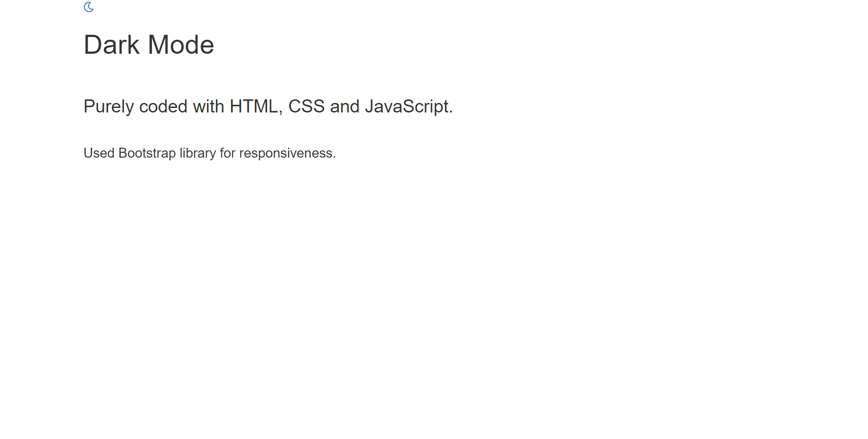Click the word "Used" in the paragraph
This screenshot has height=439, width=868.
click(99, 153)
